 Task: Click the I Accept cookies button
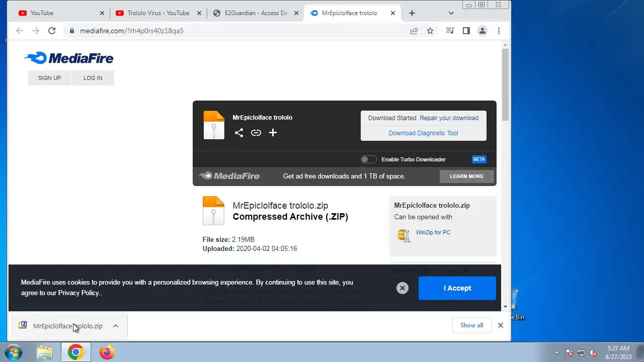pos(457,288)
